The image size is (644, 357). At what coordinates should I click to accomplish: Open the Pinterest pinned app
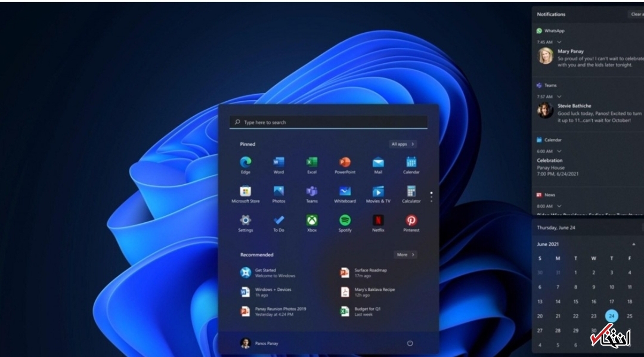(411, 221)
